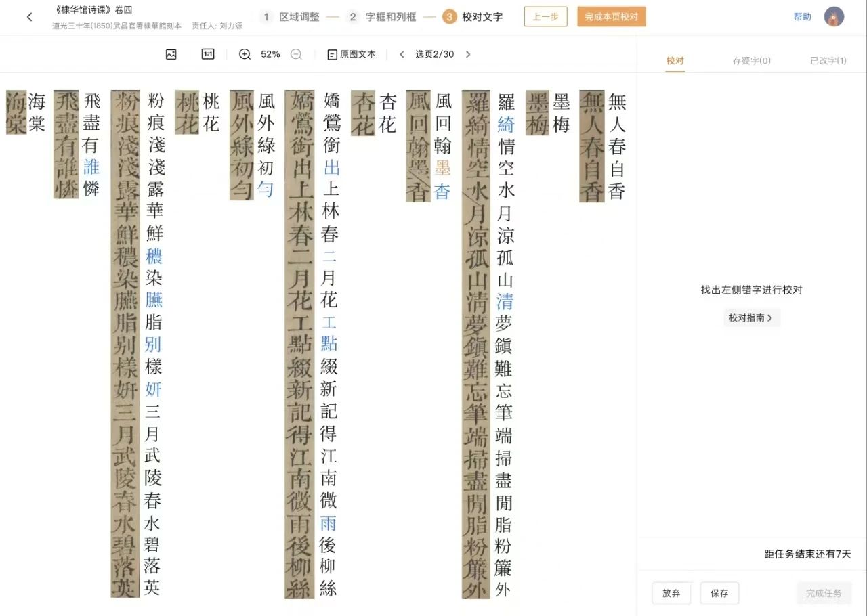Go to next page arrow
867x616 pixels.
click(468, 54)
